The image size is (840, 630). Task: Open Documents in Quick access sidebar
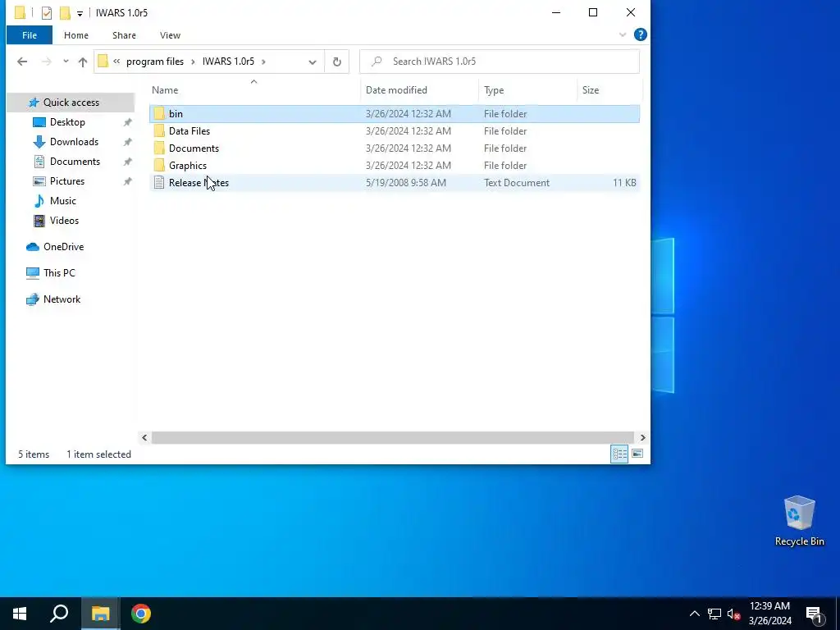(x=75, y=162)
